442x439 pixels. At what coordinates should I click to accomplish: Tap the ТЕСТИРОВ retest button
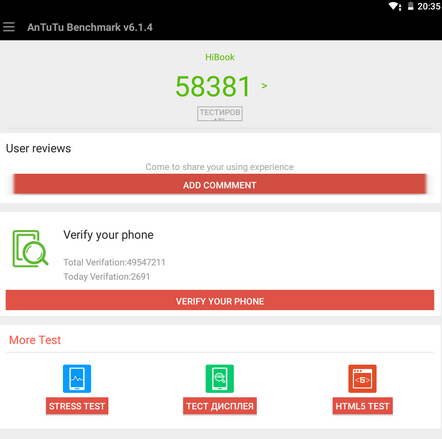pyautogui.click(x=220, y=113)
